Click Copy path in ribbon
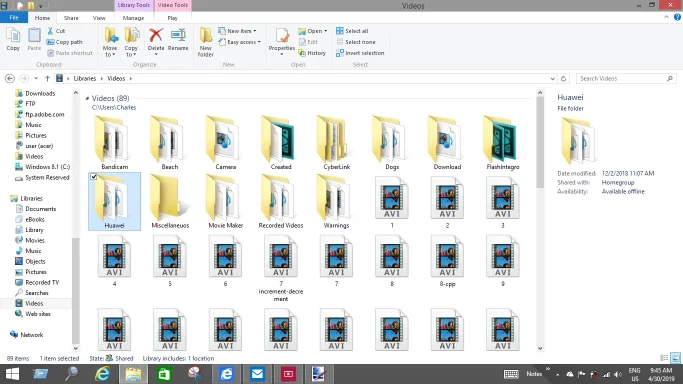 64,42
